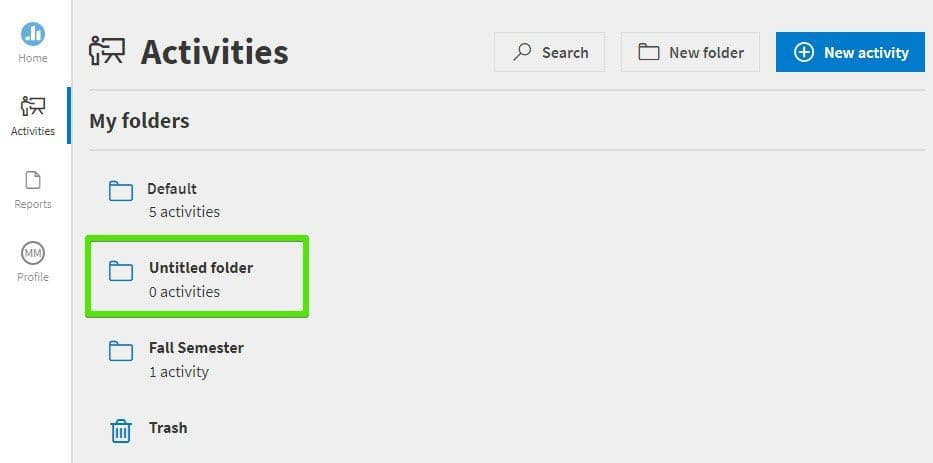Open Reports via the document icon
Viewport: 933px width, 463px height.
pos(33,180)
